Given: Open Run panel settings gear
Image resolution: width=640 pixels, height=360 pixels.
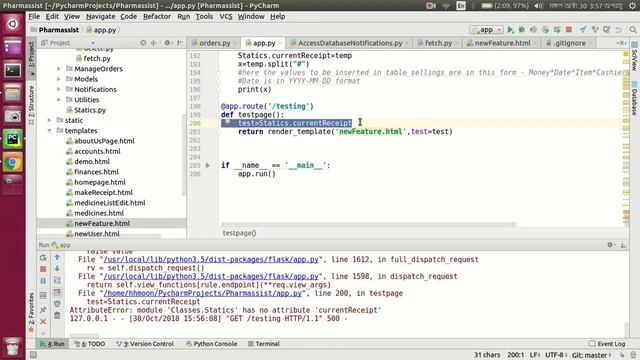Looking at the screenshot, I should 610,244.
